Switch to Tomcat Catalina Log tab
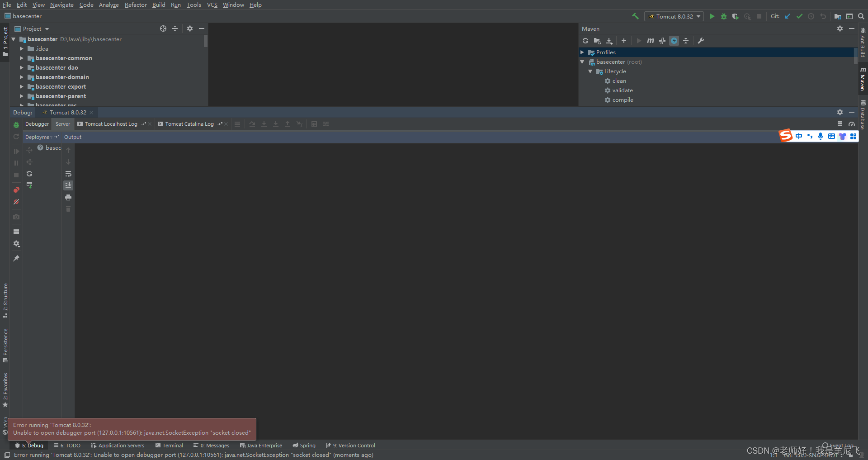 click(189, 124)
